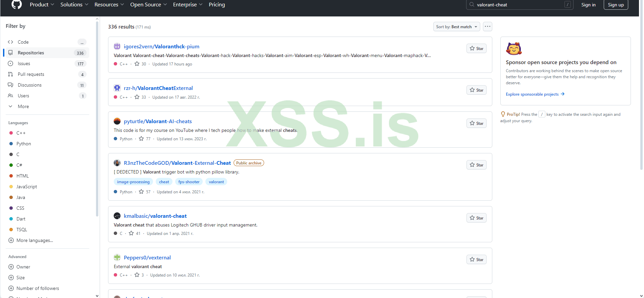Star the pyturtle/Valorant-AI-cheats repository

click(x=476, y=123)
